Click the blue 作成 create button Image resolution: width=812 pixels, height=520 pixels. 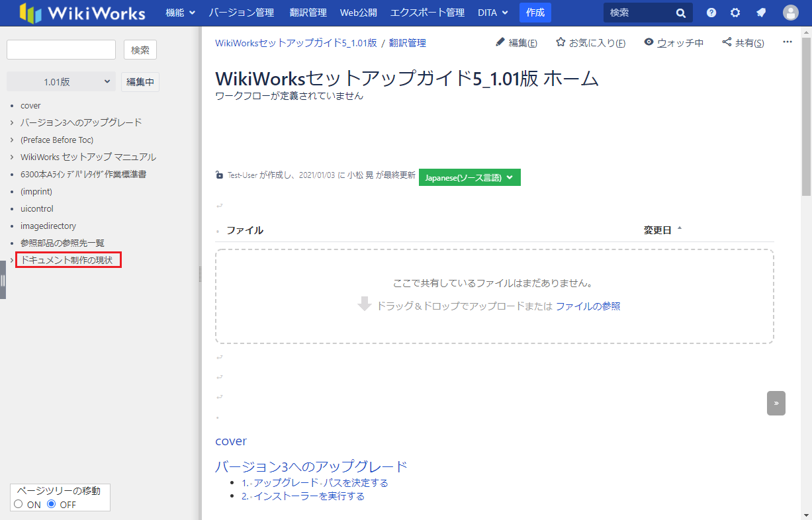tap(535, 13)
